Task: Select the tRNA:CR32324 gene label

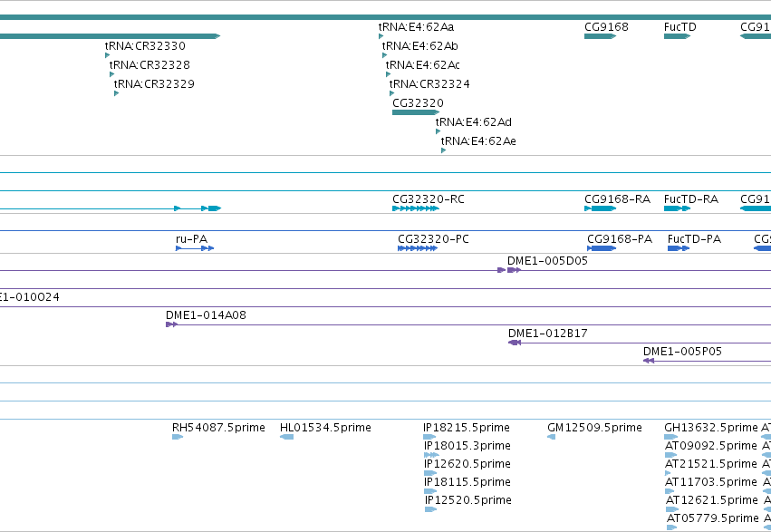Action: (429, 84)
